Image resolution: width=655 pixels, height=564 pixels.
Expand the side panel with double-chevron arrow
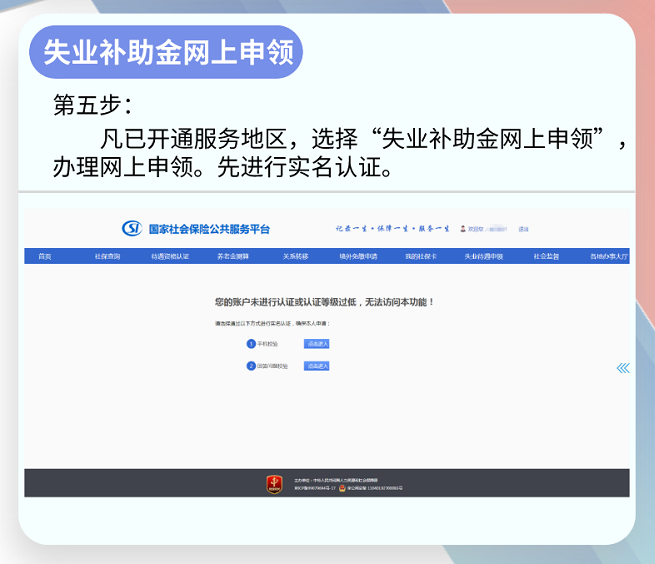[x=623, y=368]
